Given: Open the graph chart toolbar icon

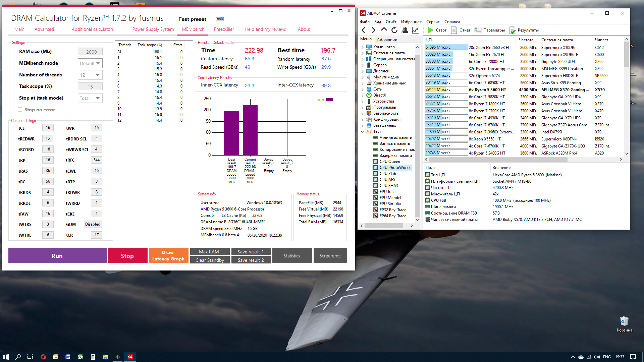Looking at the screenshot, I should pyautogui.click(x=415, y=30).
